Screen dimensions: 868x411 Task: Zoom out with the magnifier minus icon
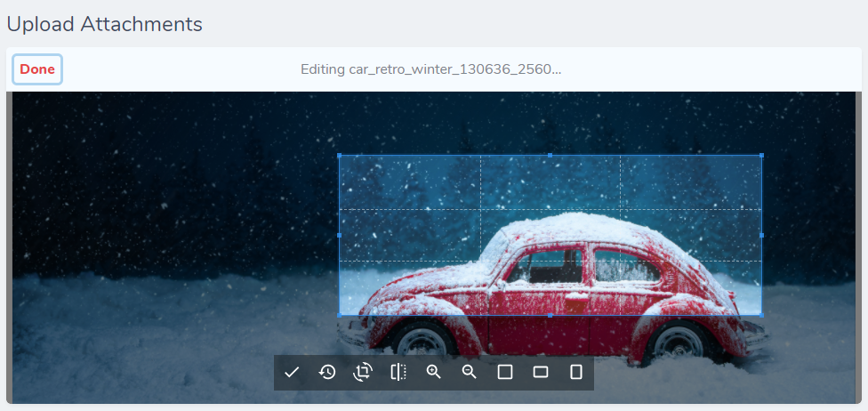pos(470,372)
